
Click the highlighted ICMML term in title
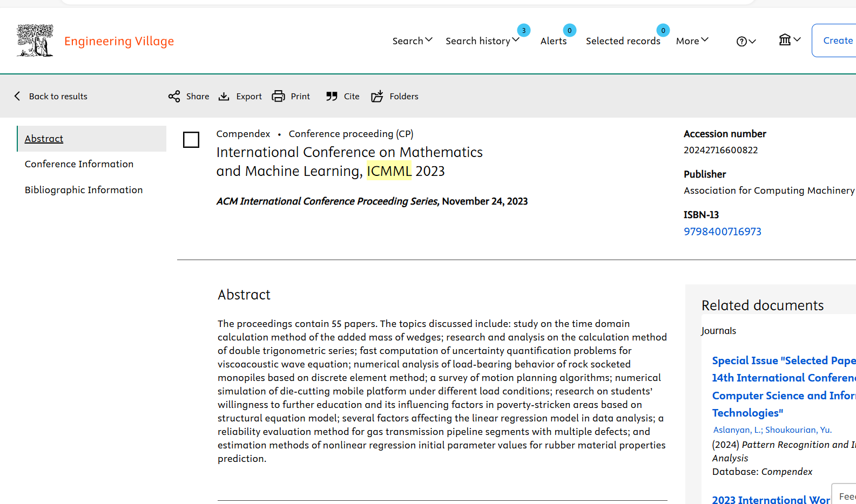pyautogui.click(x=389, y=171)
